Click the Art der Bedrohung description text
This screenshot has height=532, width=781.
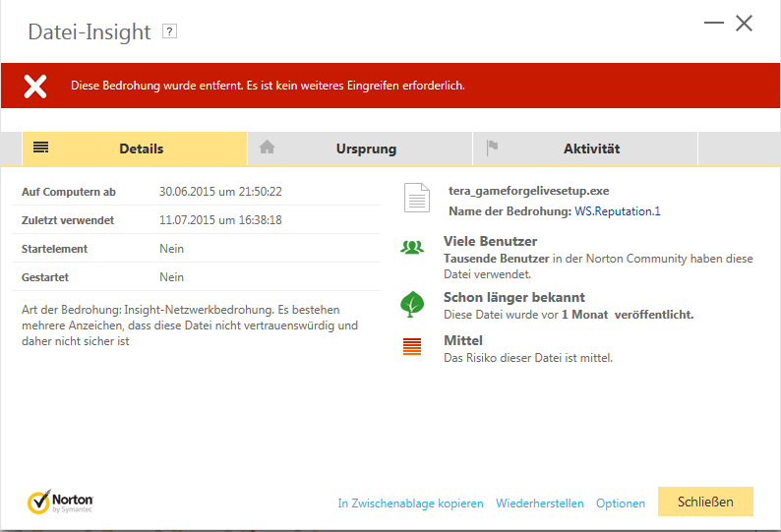coord(190,325)
